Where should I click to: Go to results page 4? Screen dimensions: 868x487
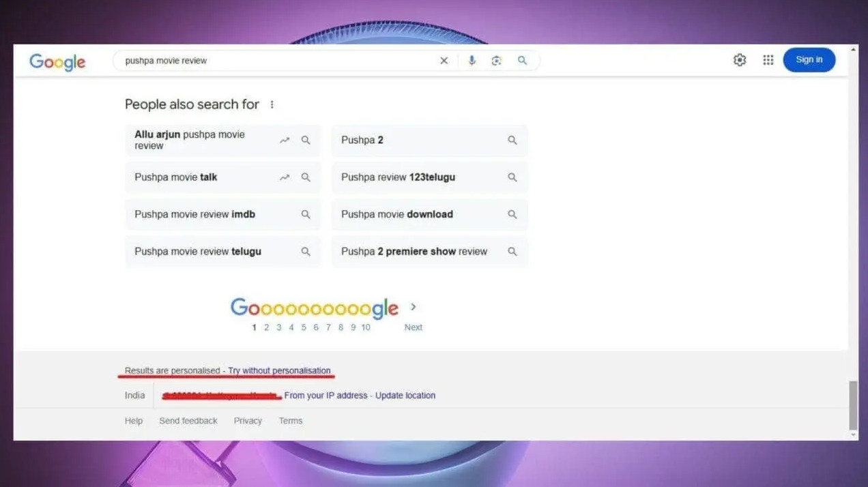click(x=291, y=327)
